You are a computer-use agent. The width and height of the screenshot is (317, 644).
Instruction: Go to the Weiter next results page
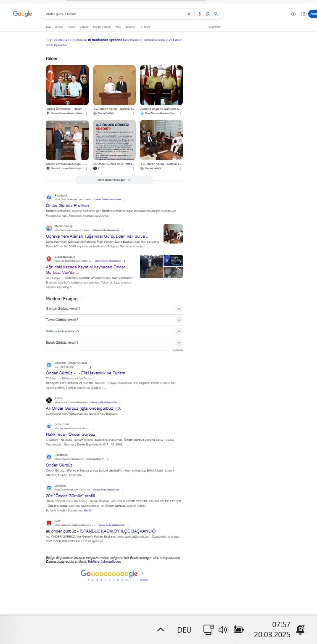point(144,580)
